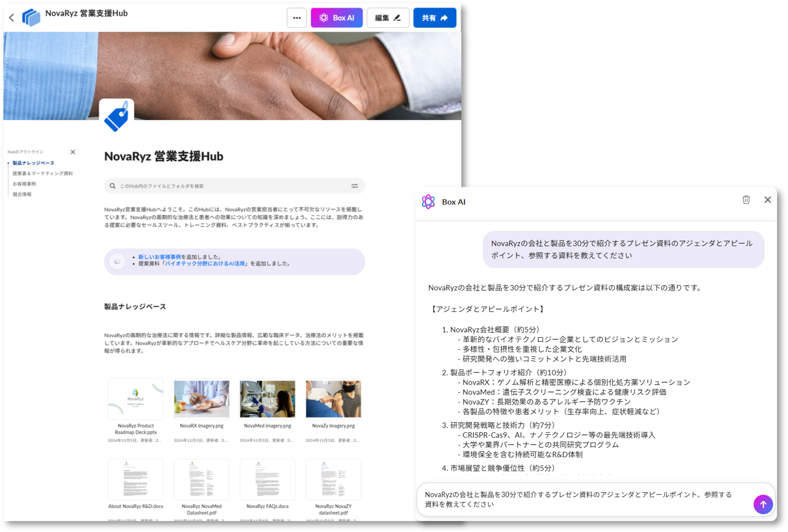Viewport: 788px width, 532px height.
Task: Open search filter options icon
Action: 355,186
